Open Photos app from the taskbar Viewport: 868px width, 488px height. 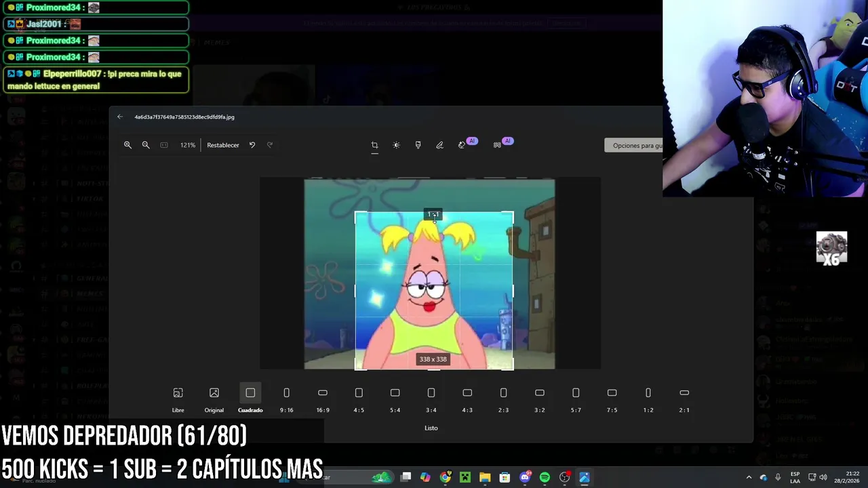pos(585,477)
